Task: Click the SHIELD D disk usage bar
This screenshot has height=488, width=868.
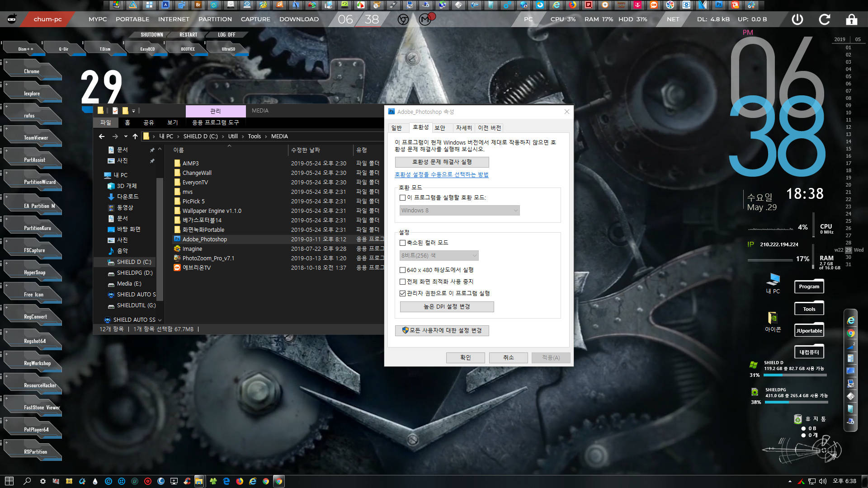Action: (795, 375)
